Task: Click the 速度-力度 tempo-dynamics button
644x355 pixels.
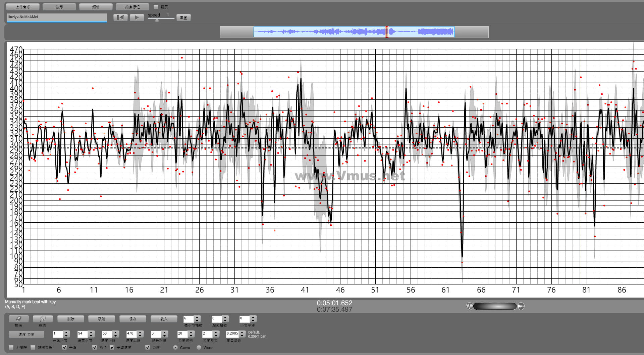Action: 26,334
